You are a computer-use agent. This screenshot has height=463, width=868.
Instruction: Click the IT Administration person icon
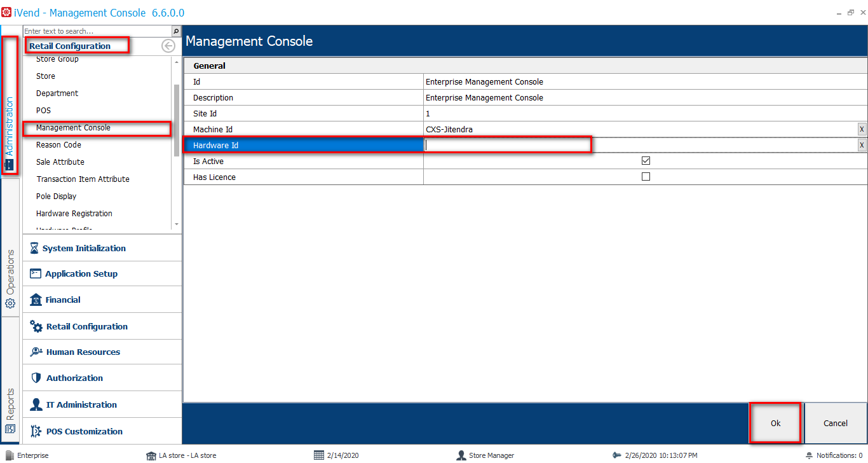point(36,404)
